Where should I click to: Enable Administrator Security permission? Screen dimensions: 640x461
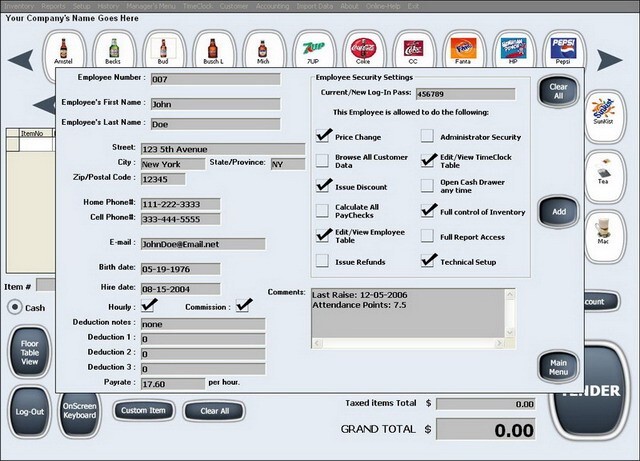click(x=427, y=136)
